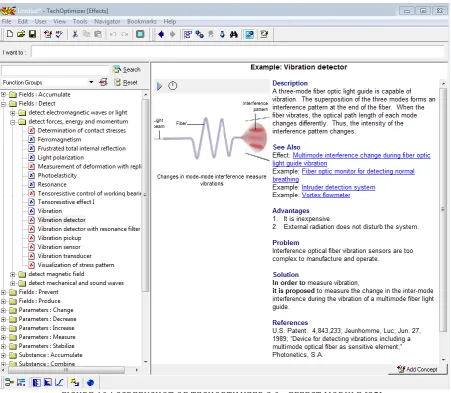The height and width of the screenshot is (393, 451).
Task: Click the blue Back navigation arrow
Action: pos(161,34)
